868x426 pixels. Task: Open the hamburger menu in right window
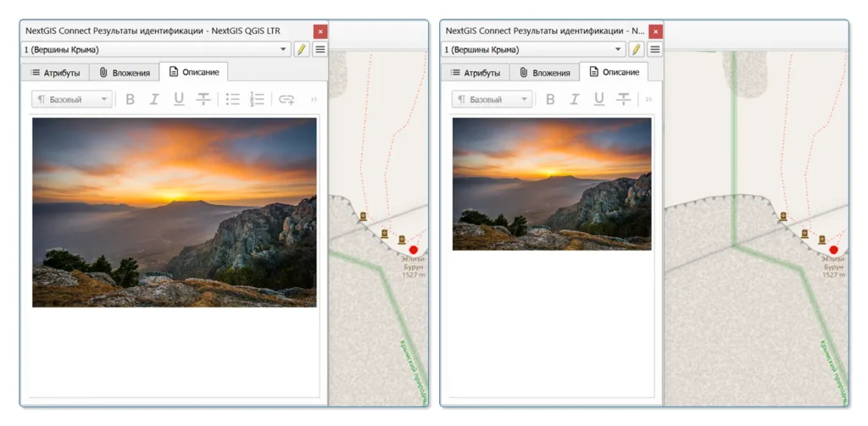[x=655, y=49]
